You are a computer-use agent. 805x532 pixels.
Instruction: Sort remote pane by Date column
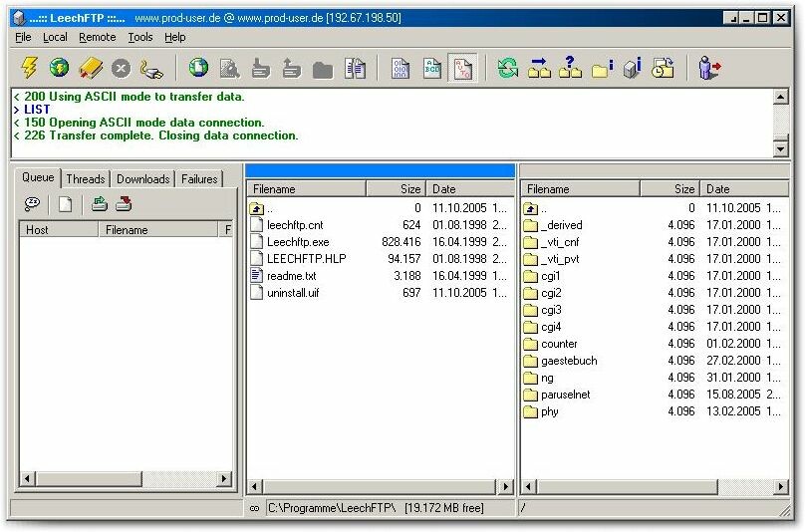click(x=744, y=189)
